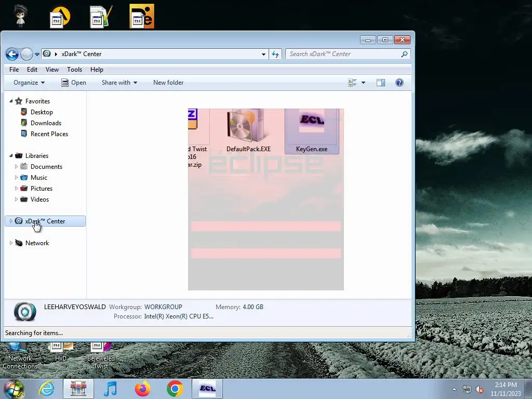
Task: Go back with the blue Back arrow
Action: tap(12, 54)
